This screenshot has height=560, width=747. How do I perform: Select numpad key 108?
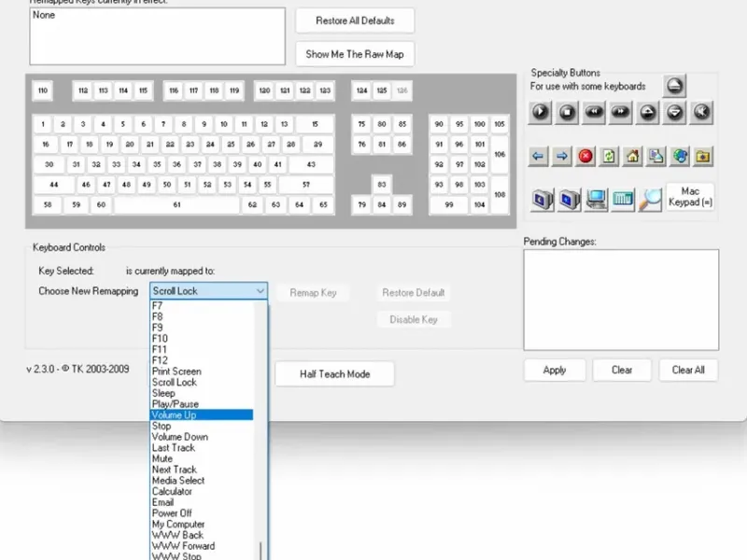point(500,194)
